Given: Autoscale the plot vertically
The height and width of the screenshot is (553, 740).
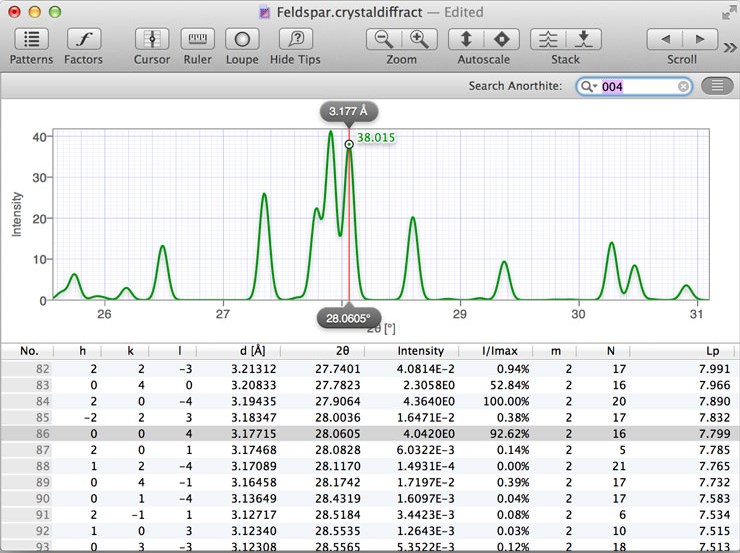Looking at the screenshot, I should (465, 40).
